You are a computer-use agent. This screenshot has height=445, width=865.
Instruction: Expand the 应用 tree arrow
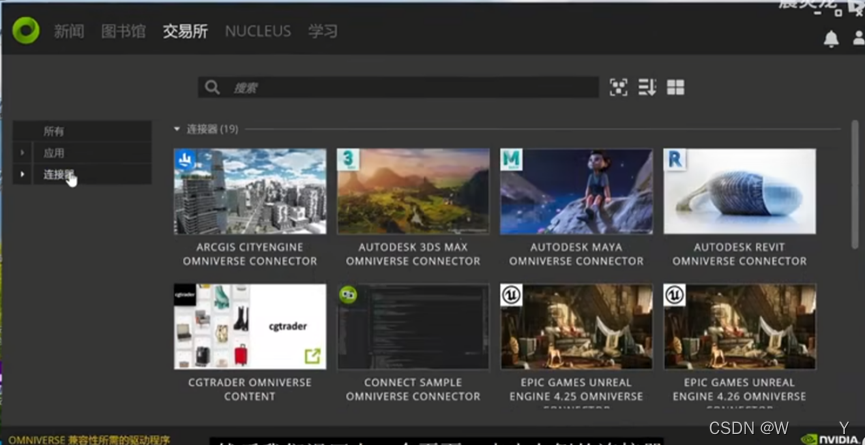pyautogui.click(x=23, y=153)
